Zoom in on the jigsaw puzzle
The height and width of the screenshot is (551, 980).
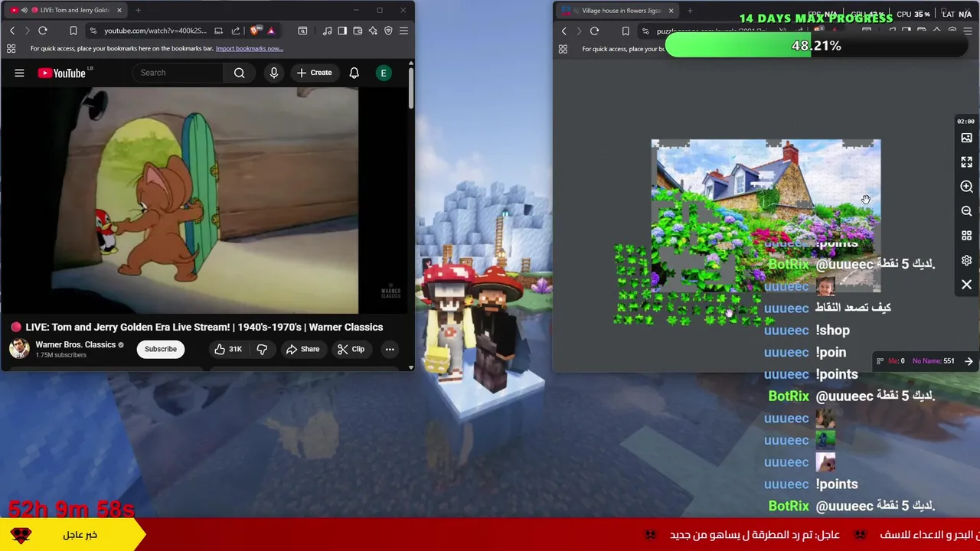(x=966, y=187)
